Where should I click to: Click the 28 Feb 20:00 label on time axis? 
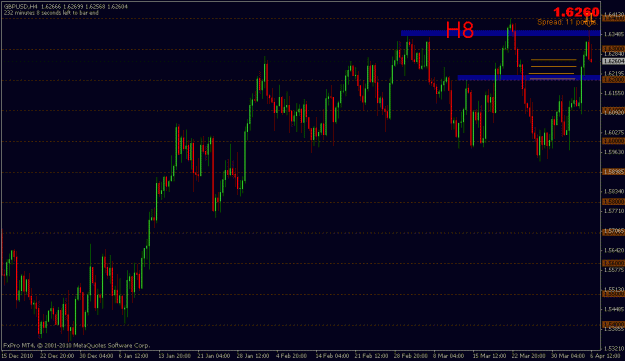(x=411, y=355)
